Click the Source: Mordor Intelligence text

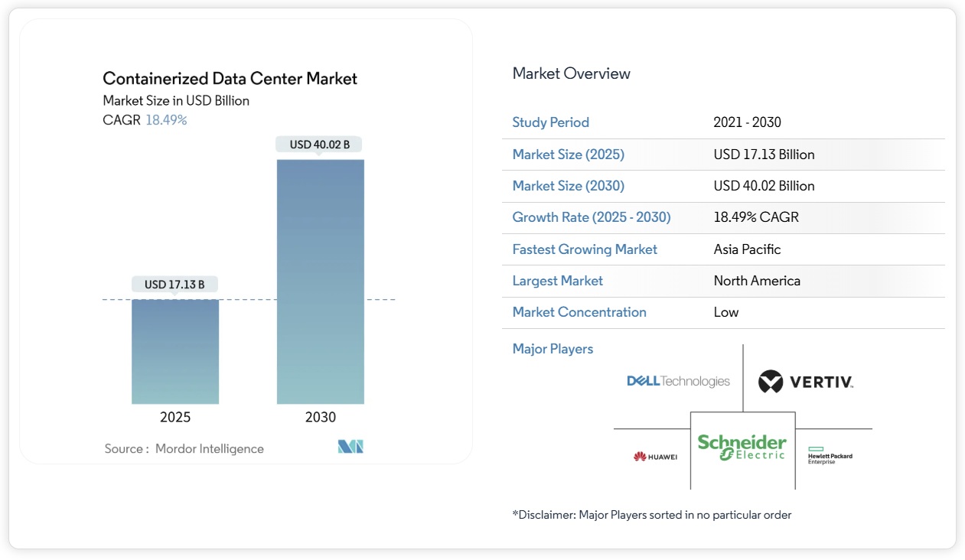[184, 449]
